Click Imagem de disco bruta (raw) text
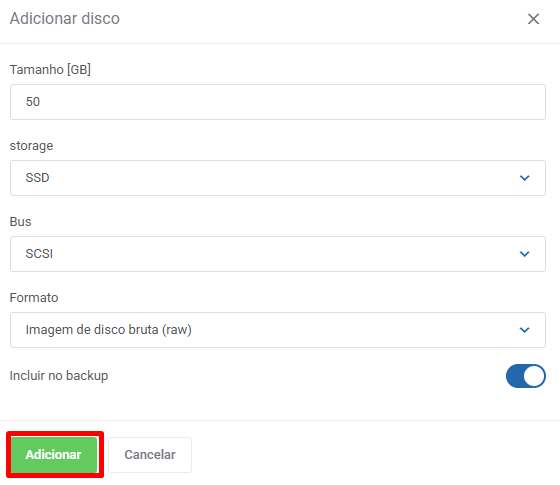 (109, 330)
